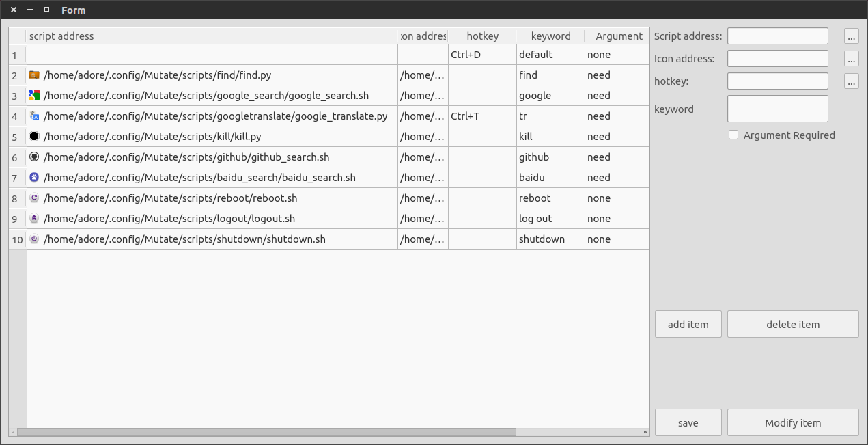Viewport: 868px width, 445px height.
Task: Select the 'tr' keyword cell
Action: click(550, 116)
